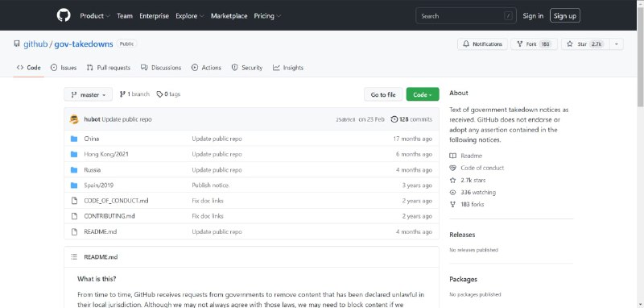The height and width of the screenshot is (308, 644).
Task: Switch to the Code tab
Action: [28, 68]
